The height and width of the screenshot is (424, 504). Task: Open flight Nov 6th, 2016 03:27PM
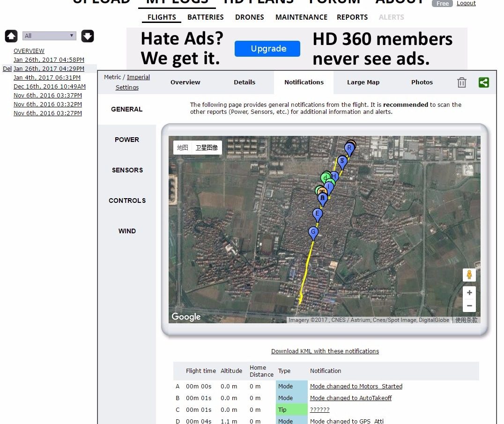pos(48,113)
